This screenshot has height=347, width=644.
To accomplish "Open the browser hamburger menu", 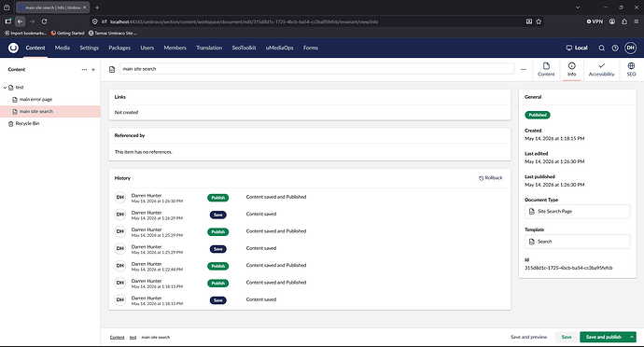I will [636, 21].
